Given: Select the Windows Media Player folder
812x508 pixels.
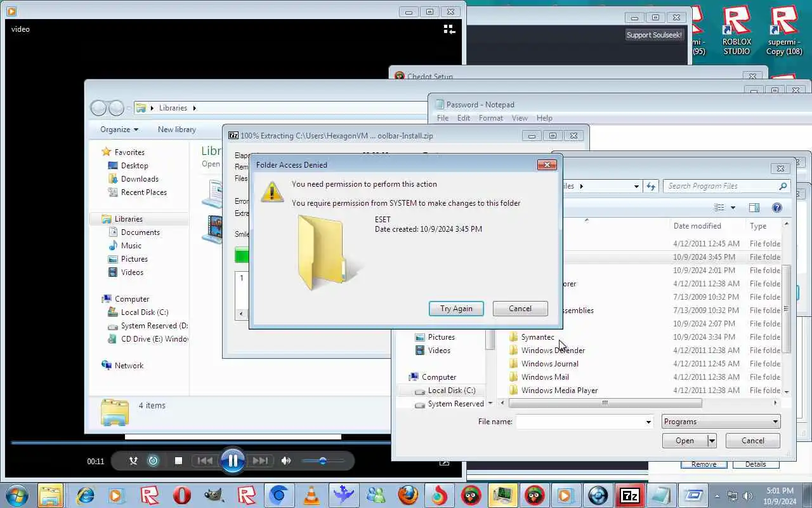Looking at the screenshot, I should [560, 391].
